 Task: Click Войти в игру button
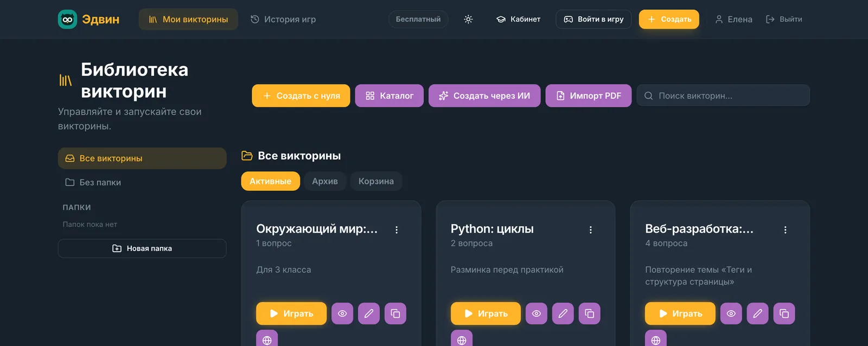(x=593, y=20)
